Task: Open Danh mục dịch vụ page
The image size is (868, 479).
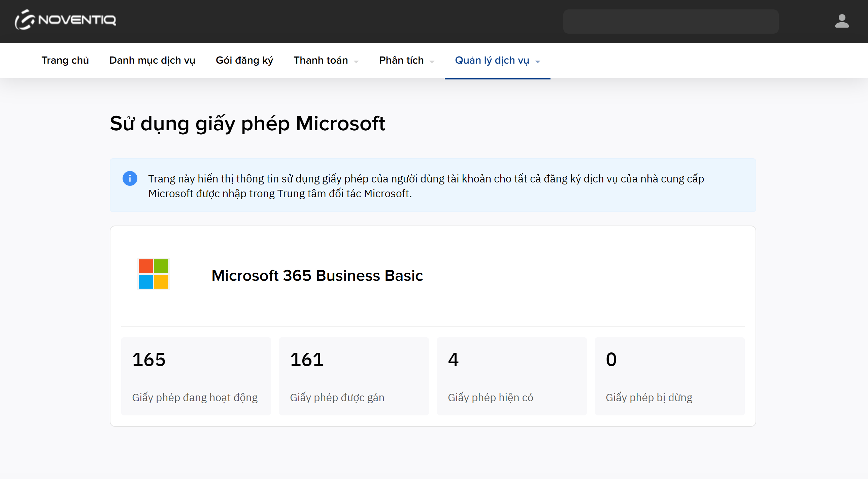Action: (x=152, y=60)
